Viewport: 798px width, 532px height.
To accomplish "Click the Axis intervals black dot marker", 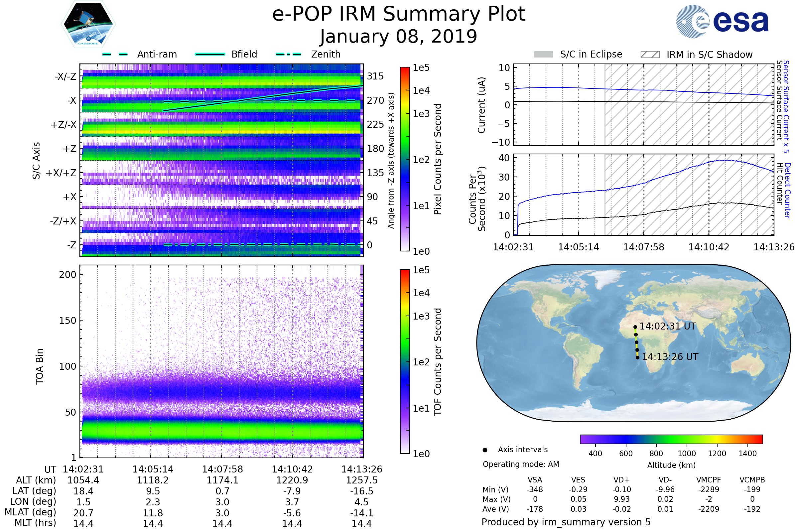I will [x=485, y=450].
